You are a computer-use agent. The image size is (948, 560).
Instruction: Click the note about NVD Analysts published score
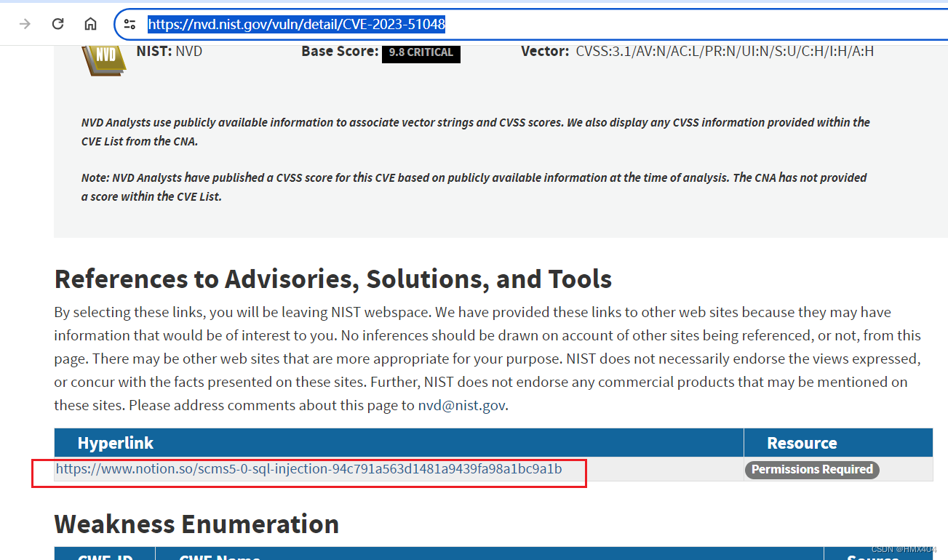click(474, 187)
